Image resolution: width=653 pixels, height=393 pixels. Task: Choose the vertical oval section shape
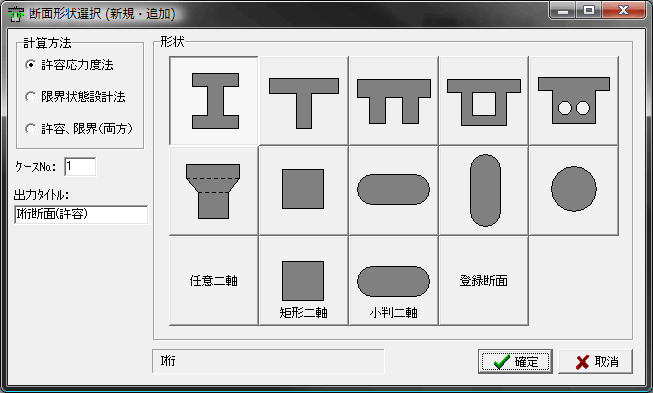(484, 191)
